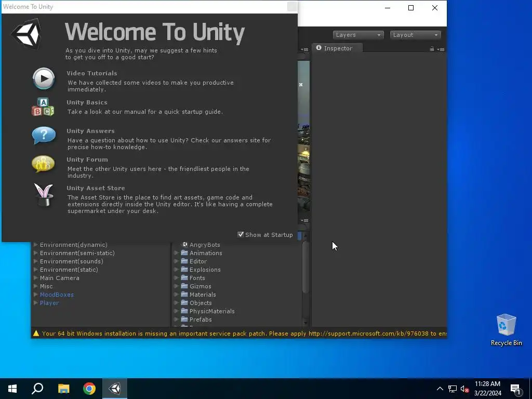Image resolution: width=532 pixels, height=399 pixels.
Task: Select the PhysicMaterials folder icon
Action: click(184, 311)
